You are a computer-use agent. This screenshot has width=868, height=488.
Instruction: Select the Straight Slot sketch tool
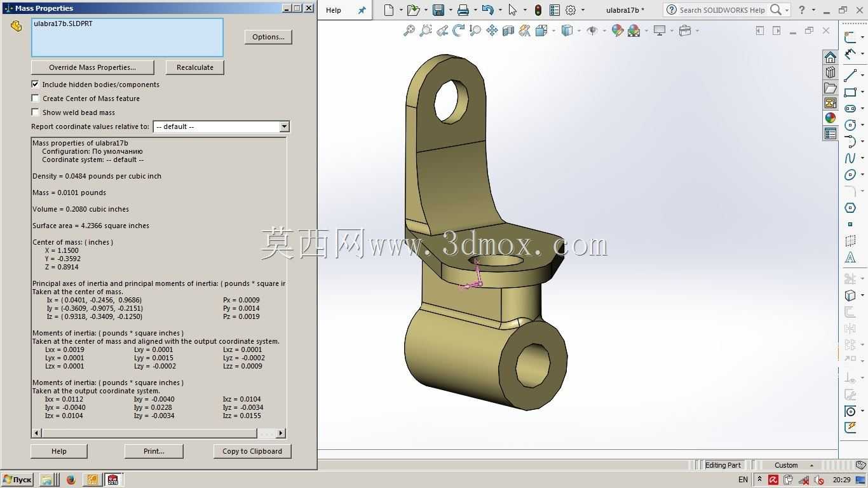(850, 109)
